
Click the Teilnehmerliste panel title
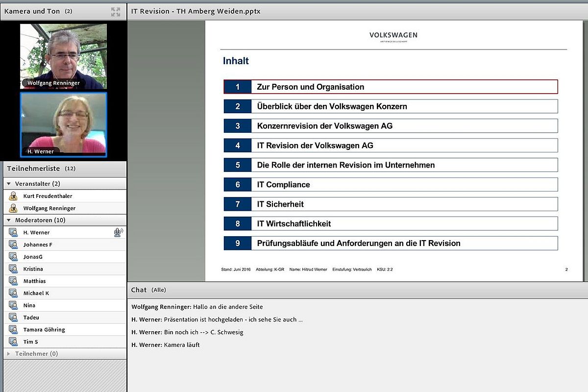click(33, 169)
